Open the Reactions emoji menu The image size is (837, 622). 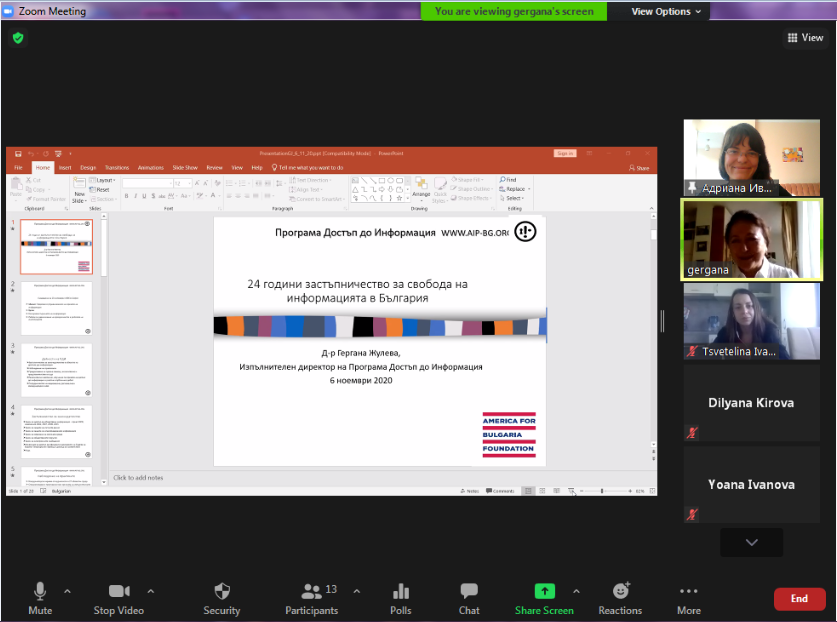(620, 598)
